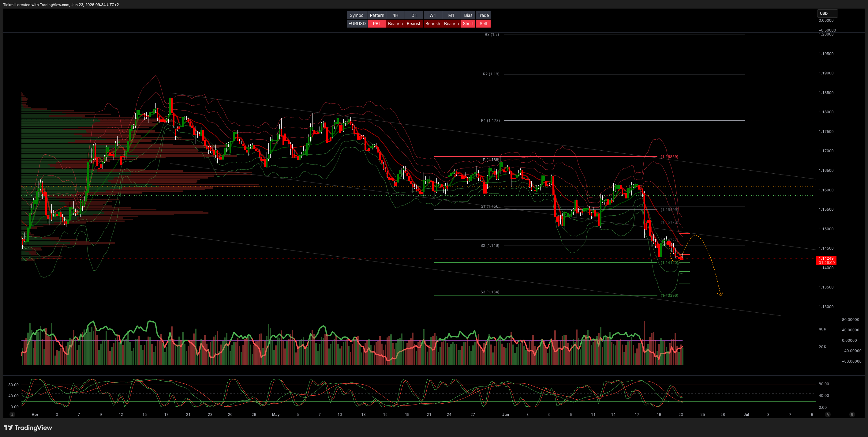Image resolution: width=868 pixels, height=437 pixels.
Task: Click the (1.15178) level label
Action: click(669, 222)
